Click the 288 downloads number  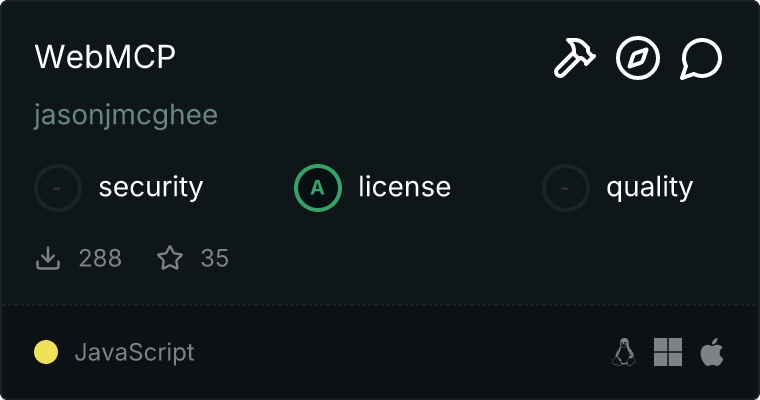click(x=100, y=258)
